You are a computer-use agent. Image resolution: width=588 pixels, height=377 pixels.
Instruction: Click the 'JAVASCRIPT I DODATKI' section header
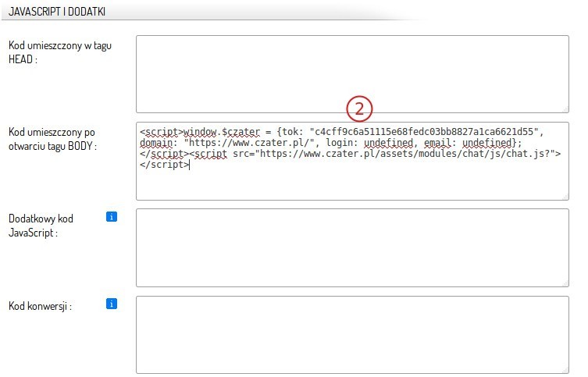57,12
